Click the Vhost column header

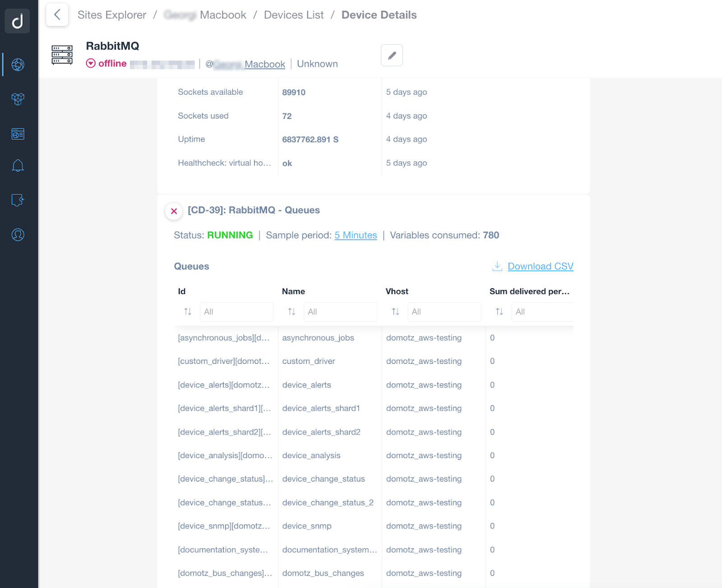(397, 291)
